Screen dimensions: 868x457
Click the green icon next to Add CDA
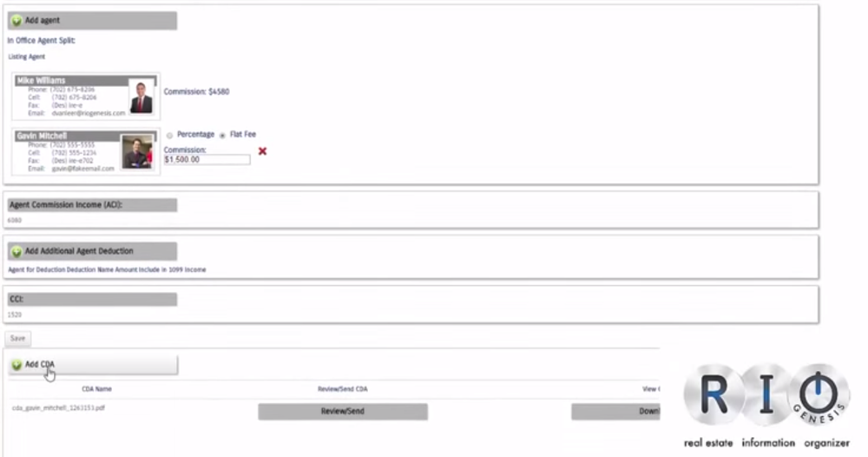coord(16,365)
